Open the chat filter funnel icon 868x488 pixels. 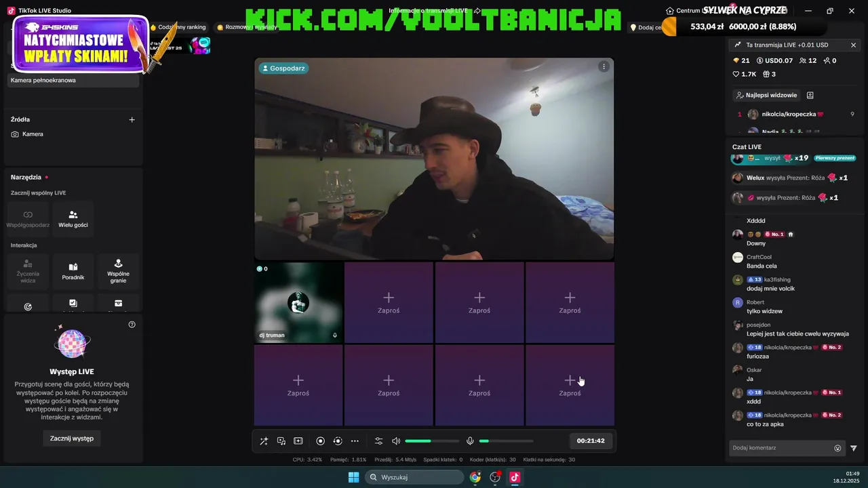854,448
